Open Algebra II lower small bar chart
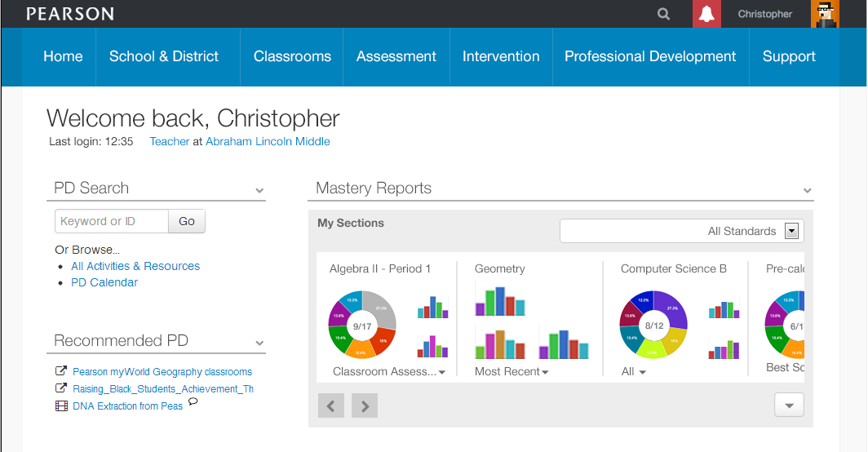 pos(433,346)
